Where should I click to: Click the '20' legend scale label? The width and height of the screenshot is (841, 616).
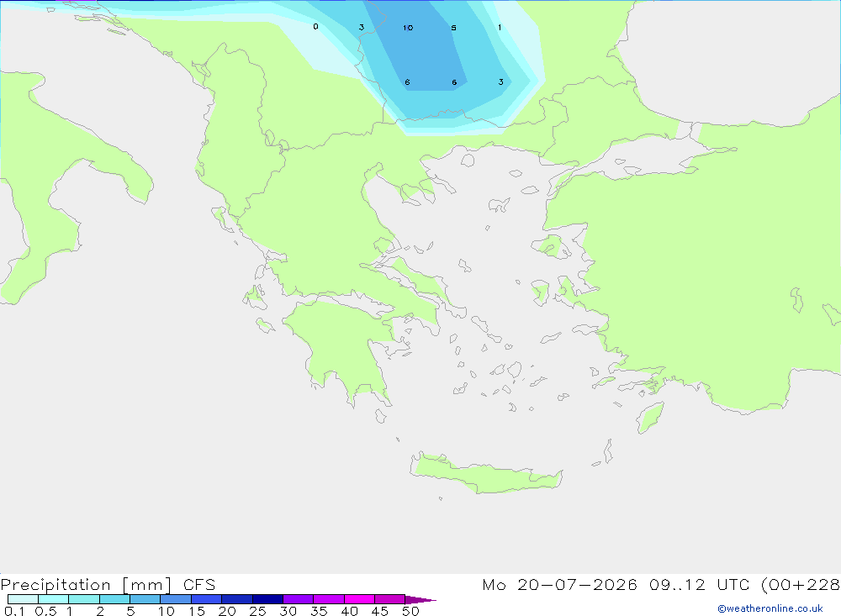coord(227,611)
